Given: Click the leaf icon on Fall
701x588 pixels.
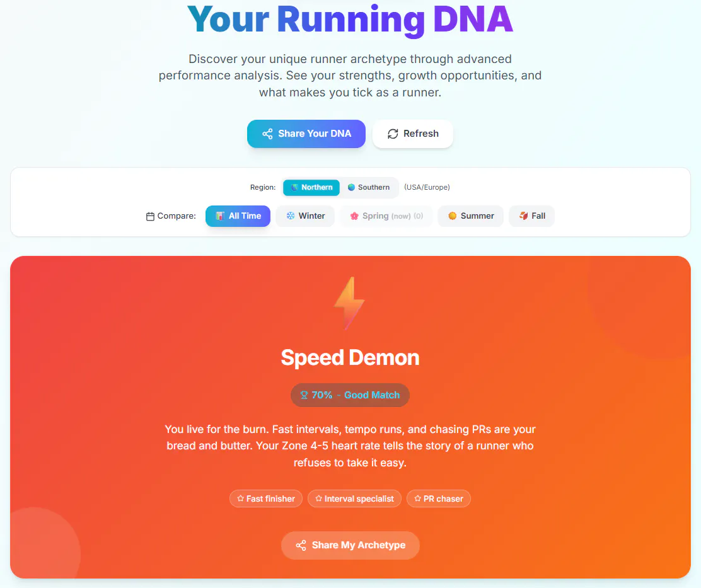Looking at the screenshot, I should click(523, 216).
